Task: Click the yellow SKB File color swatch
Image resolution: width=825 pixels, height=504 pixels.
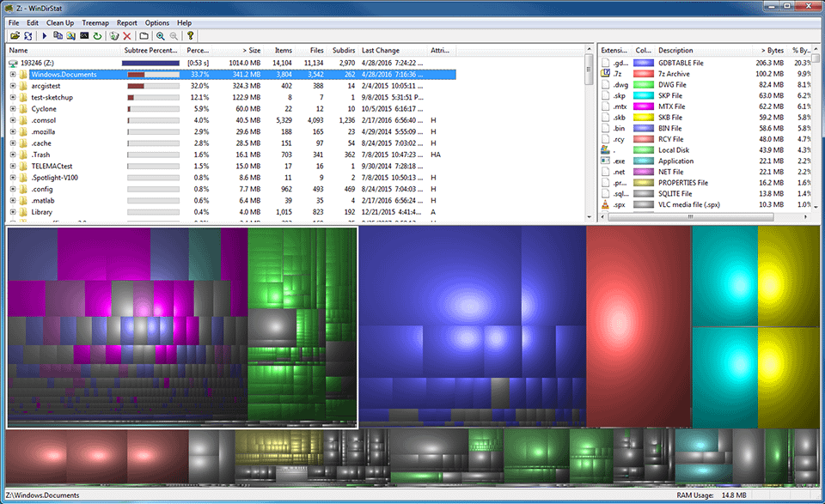Action: pyautogui.click(x=643, y=117)
